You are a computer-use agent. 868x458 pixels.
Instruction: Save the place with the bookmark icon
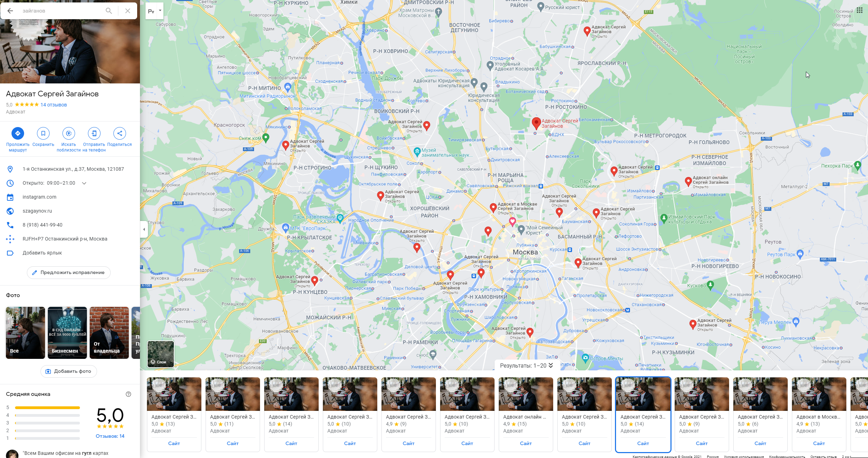click(43, 133)
